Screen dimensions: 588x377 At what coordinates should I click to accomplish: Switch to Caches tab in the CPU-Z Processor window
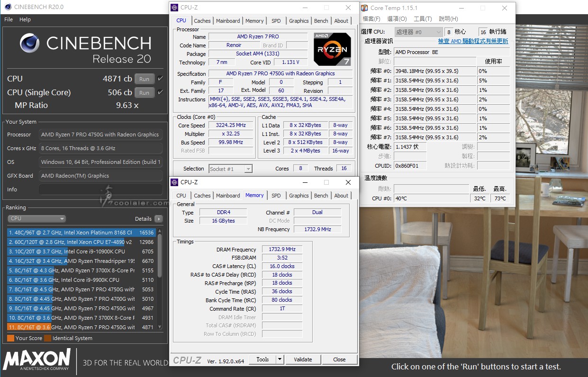click(202, 21)
